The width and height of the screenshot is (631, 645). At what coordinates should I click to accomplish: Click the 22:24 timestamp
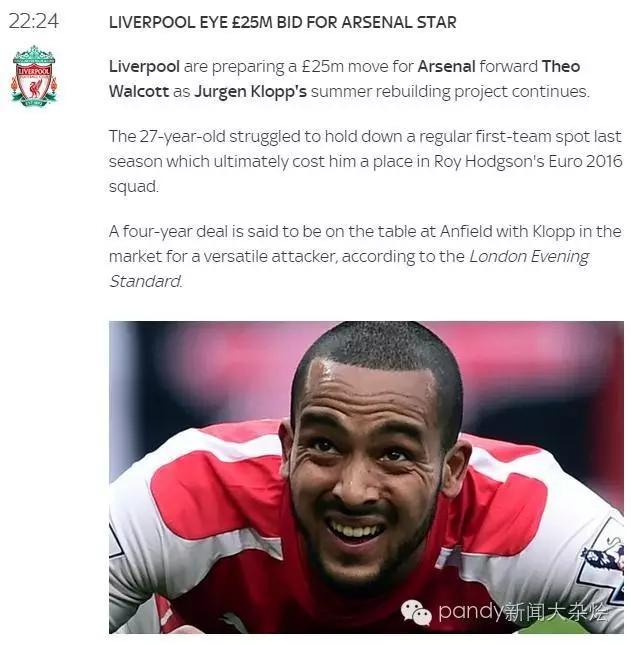pos(34,22)
